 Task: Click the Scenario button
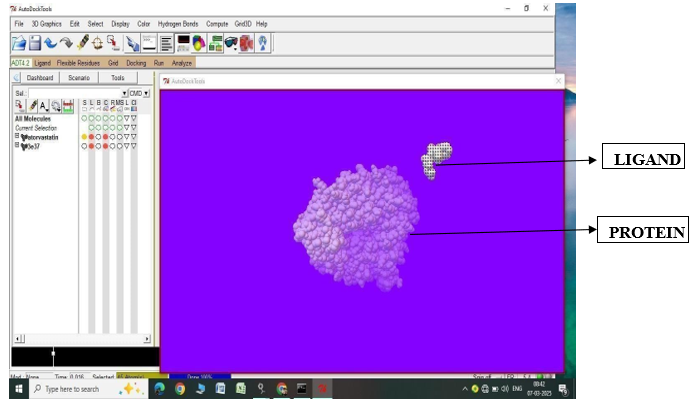(x=79, y=77)
